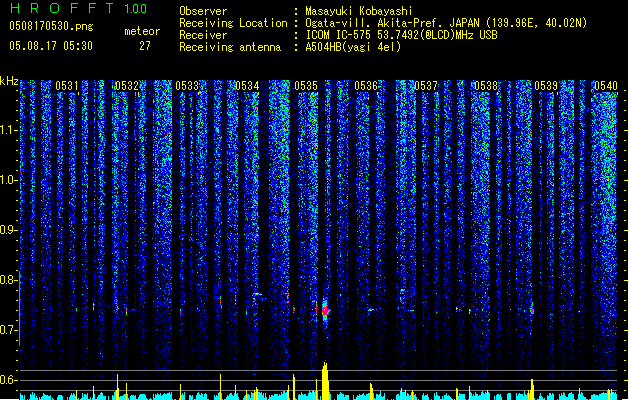Viewport: 629px width, 400px height.
Task: Click the 0.9 frequency axis label
Action: 9,230
